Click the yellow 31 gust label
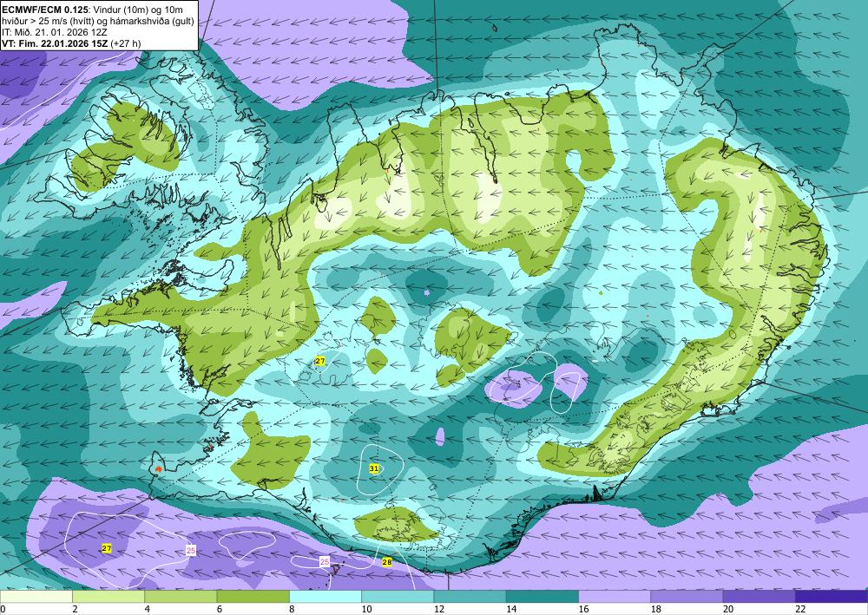This screenshot has width=868, height=615. [374, 468]
